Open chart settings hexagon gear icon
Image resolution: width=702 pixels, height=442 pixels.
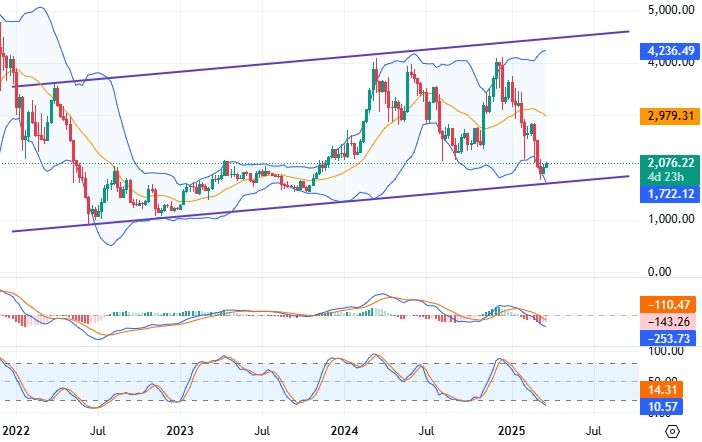(x=672, y=431)
